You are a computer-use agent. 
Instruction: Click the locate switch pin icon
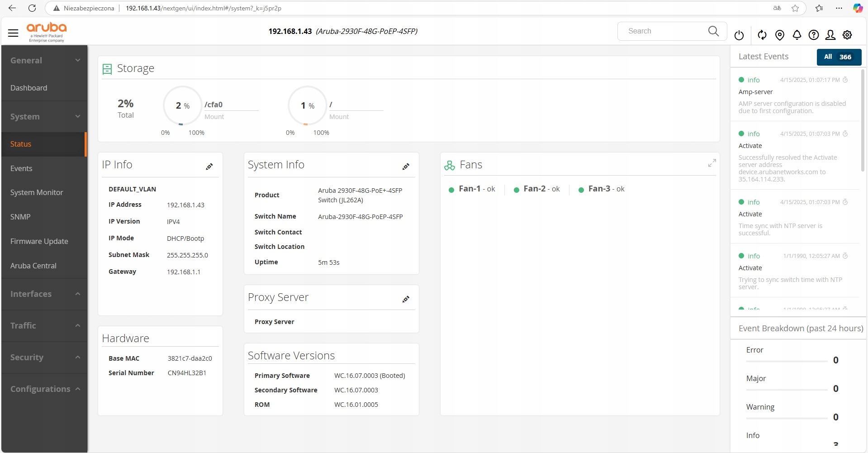pyautogui.click(x=779, y=35)
